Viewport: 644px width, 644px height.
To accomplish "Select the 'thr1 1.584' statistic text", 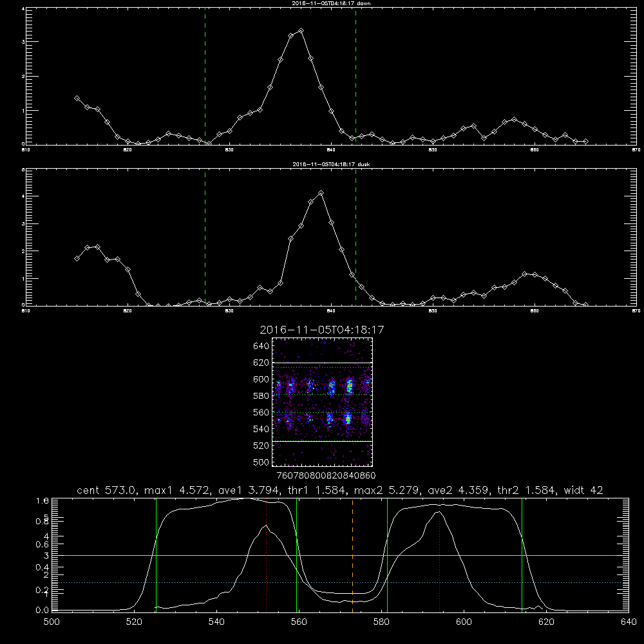I will 317,490.
